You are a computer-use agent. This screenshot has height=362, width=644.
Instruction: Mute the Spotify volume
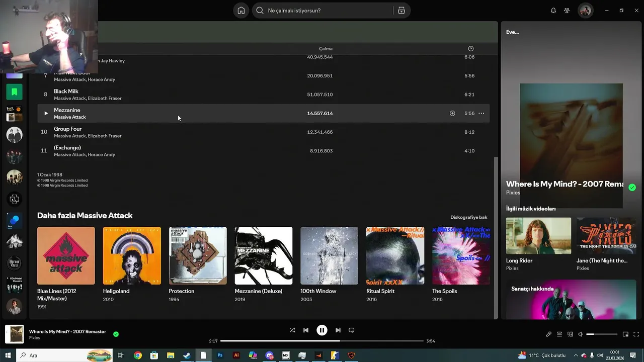pos(580,334)
